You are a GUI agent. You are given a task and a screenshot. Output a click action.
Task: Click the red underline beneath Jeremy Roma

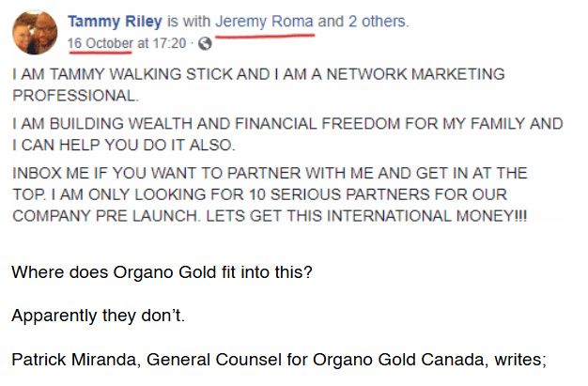(x=265, y=36)
